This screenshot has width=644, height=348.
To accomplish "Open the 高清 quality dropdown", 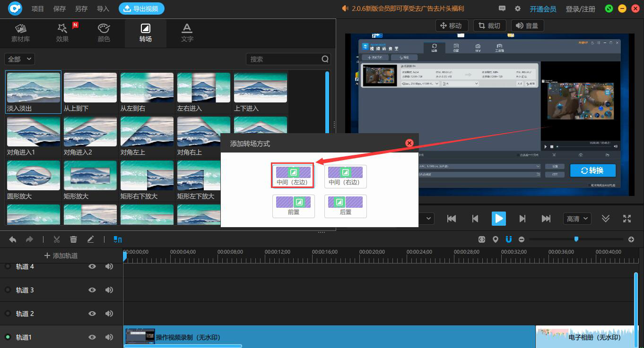I will pyautogui.click(x=577, y=219).
